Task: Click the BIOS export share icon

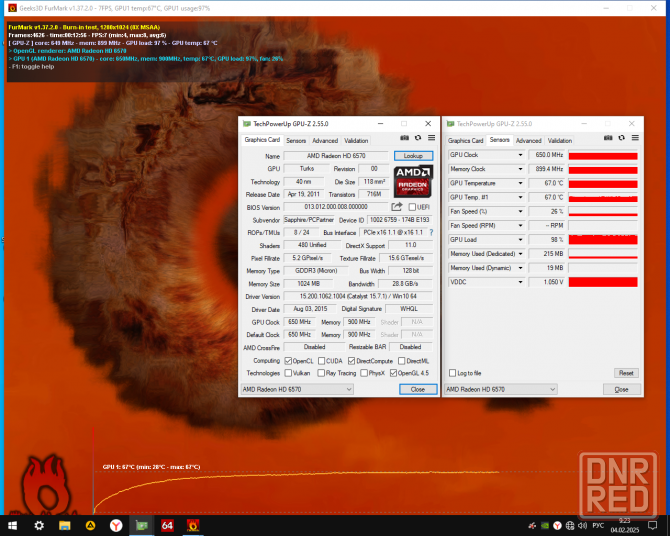Action: coord(397,207)
